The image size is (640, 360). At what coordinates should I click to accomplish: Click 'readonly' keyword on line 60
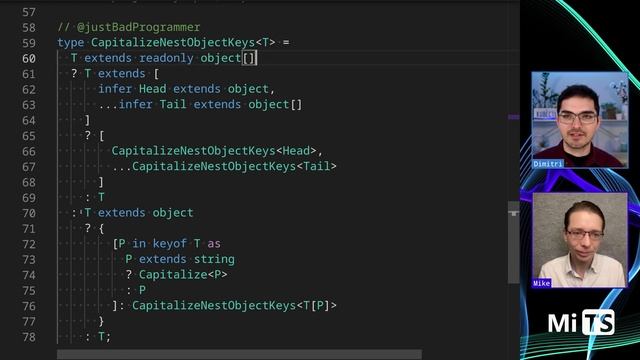click(166, 58)
